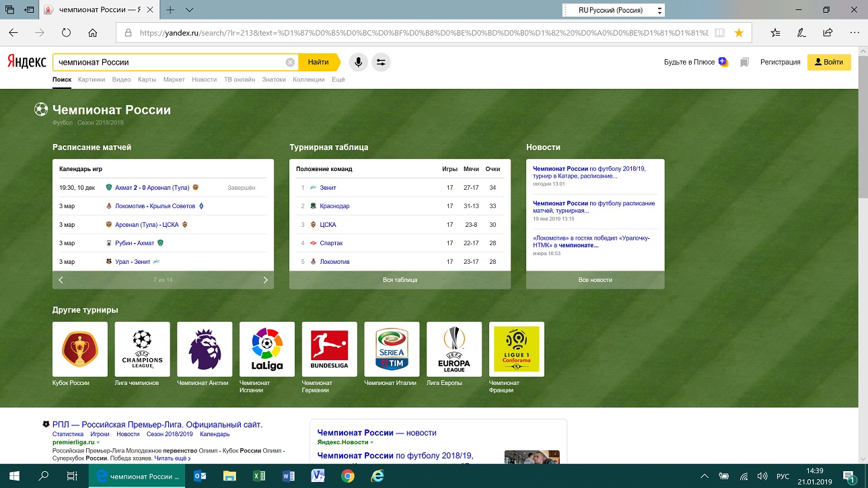Open the Yandex collections bookmark icon
868x488 pixels.
click(744, 63)
